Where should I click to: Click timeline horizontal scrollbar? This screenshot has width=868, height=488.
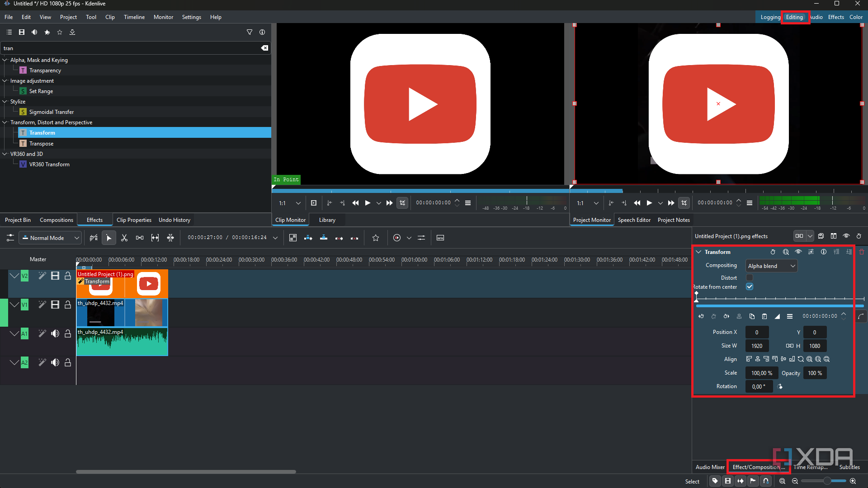(186, 472)
